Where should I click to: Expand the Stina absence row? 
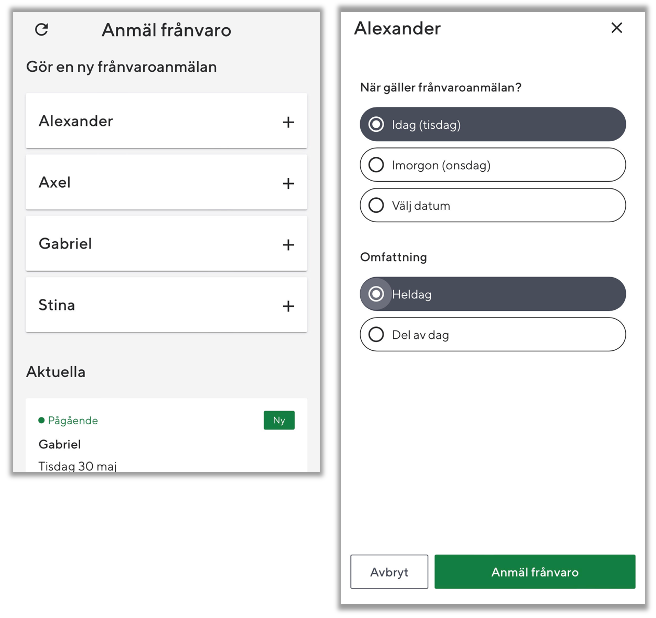(x=150, y=306)
